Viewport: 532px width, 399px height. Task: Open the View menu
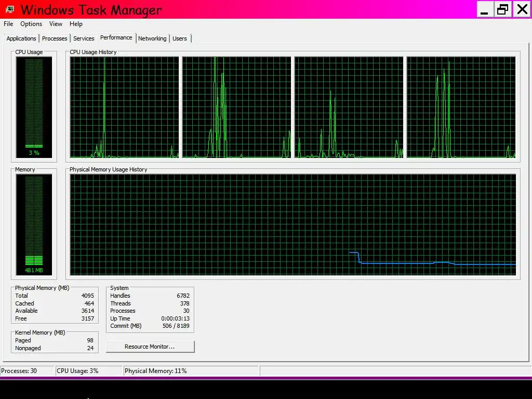pyautogui.click(x=56, y=24)
